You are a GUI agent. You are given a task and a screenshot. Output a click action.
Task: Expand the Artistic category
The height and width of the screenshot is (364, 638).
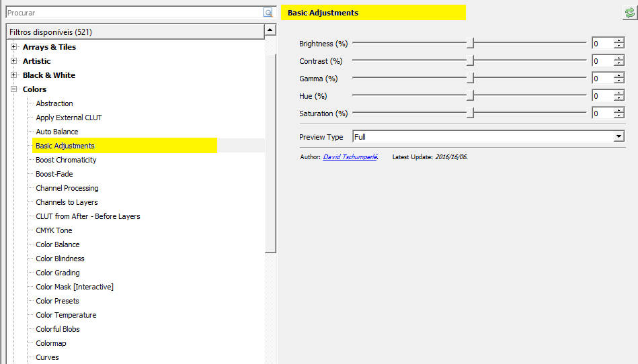(x=14, y=61)
